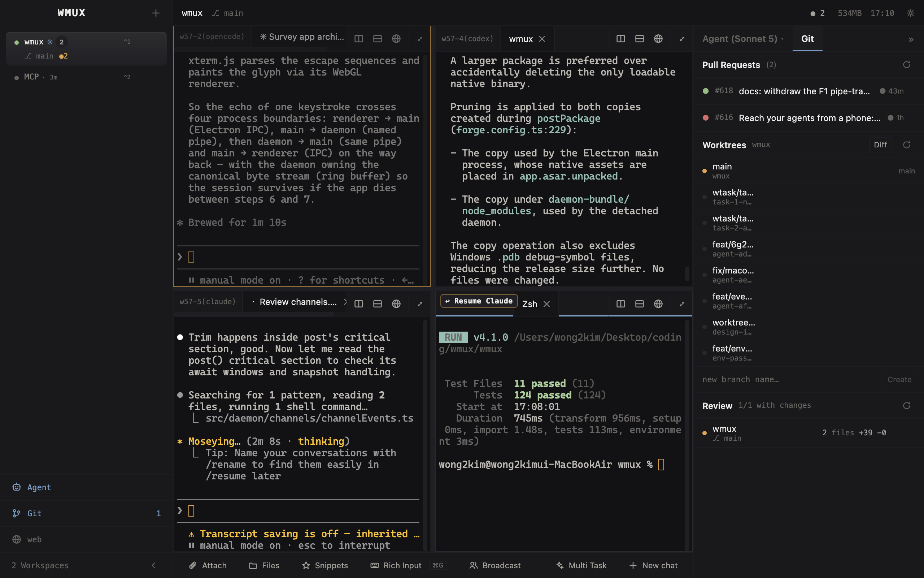Click the forge.config.ts:229 link
Viewport: 924px width, 578px height.
[511, 130]
